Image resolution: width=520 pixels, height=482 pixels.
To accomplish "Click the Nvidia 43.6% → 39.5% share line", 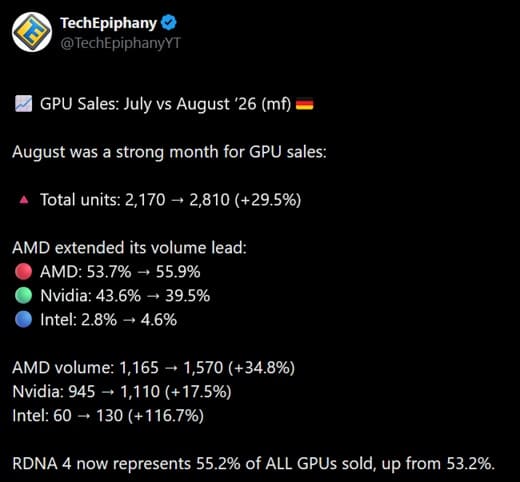I will (125, 296).
